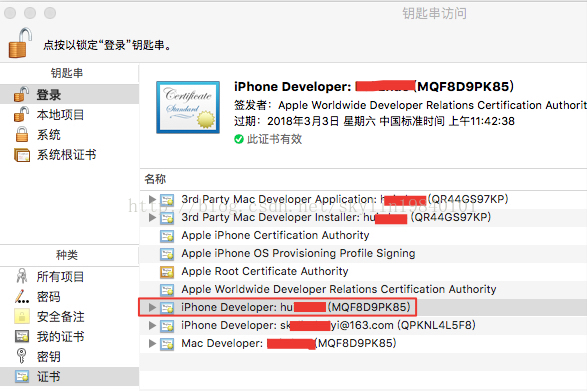Click the 过期 expiration date line
Screen dimensions: 587x391
click(x=374, y=121)
